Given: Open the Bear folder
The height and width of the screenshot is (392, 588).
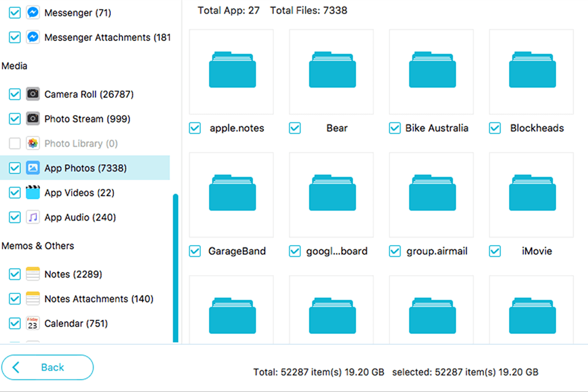Looking at the screenshot, I should point(331,72).
